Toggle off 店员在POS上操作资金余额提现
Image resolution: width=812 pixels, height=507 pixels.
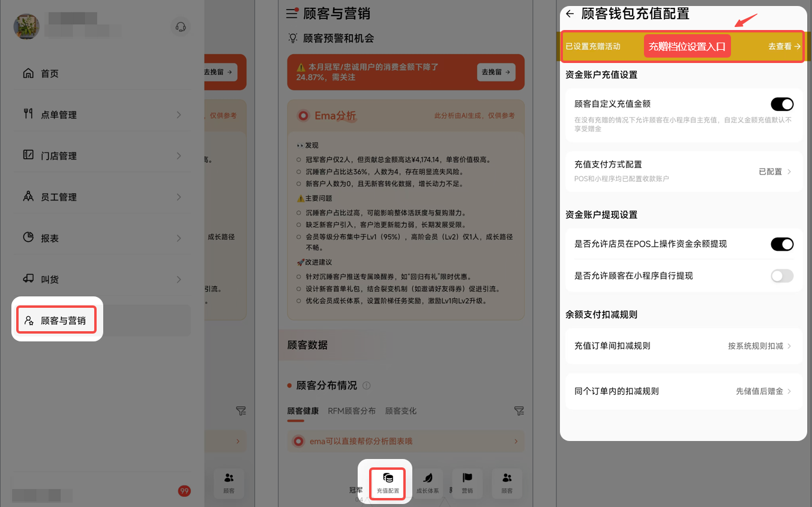tap(782, 244)
